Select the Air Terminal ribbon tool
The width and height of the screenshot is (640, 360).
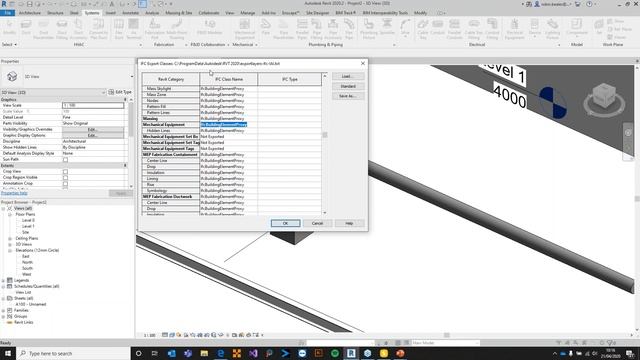[x=133, y=29]
